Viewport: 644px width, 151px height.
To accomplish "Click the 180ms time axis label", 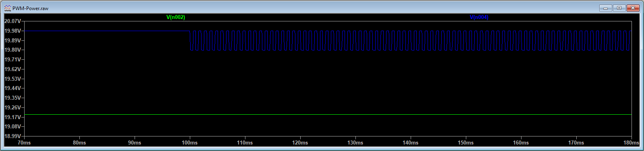I will (x=631, y=143).
